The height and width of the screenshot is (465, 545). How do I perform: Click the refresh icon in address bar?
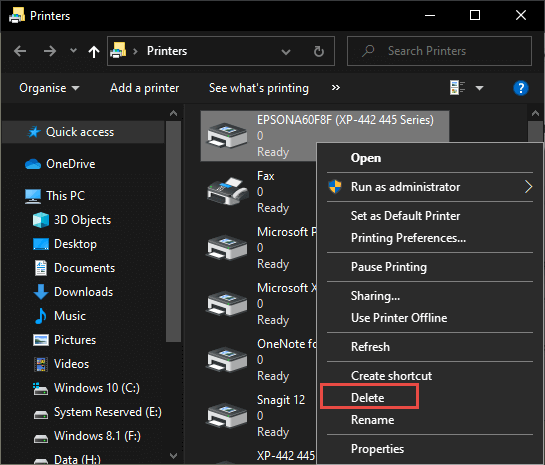(x=318, y=51)
